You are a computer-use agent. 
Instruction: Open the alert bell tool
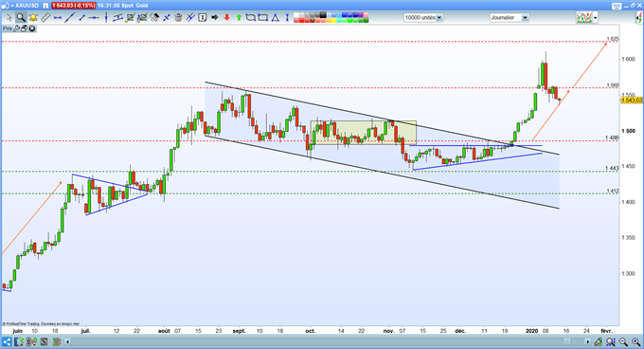point(33,18)
